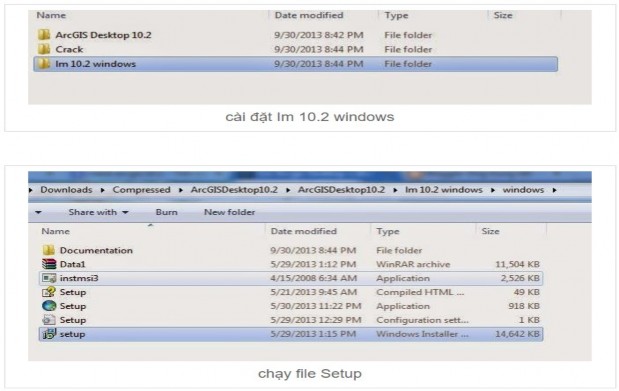Screen dimensions: 619x391
Task: Click the '9/30/2013 8:42 PM' date cell
Action: click(x=319, y=35)
